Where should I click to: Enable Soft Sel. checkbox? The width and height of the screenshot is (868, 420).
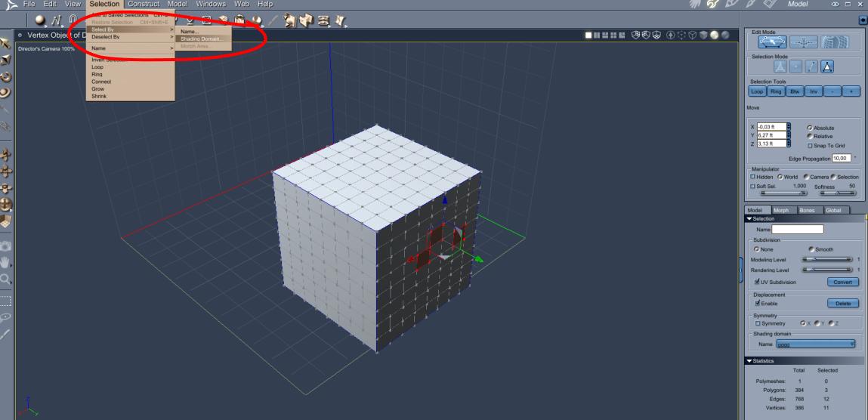753,187
